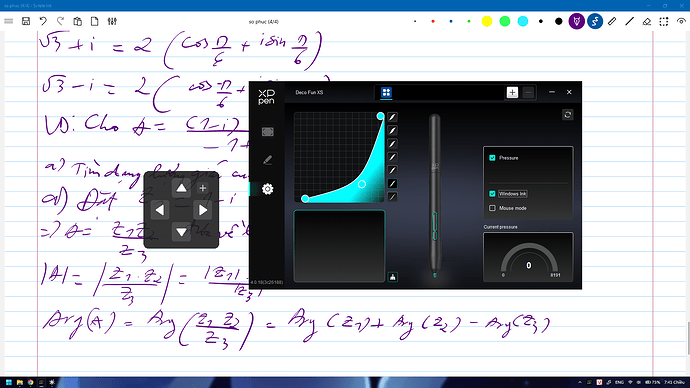The height and width of the screenshot is (388, 690).
Task: Open pen settings in XP-Pen sidebar
Action: click(x=268, y=160)
